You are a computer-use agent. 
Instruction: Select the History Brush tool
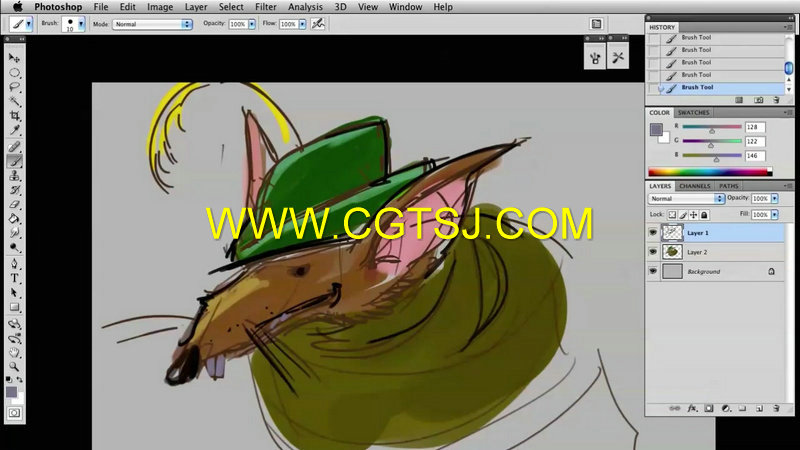(14, 190)
